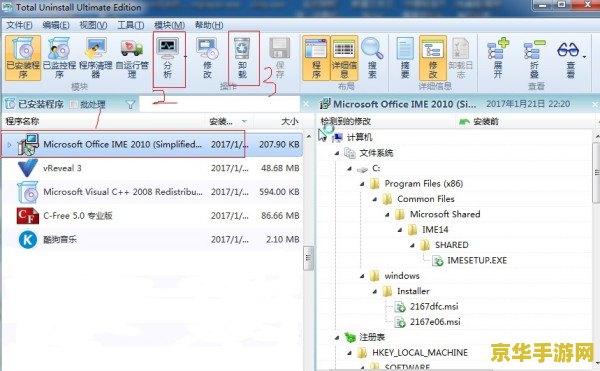The image size is (600, 371).
Task: Click the 分析 analyze icon
Action: tap(168, 57)
